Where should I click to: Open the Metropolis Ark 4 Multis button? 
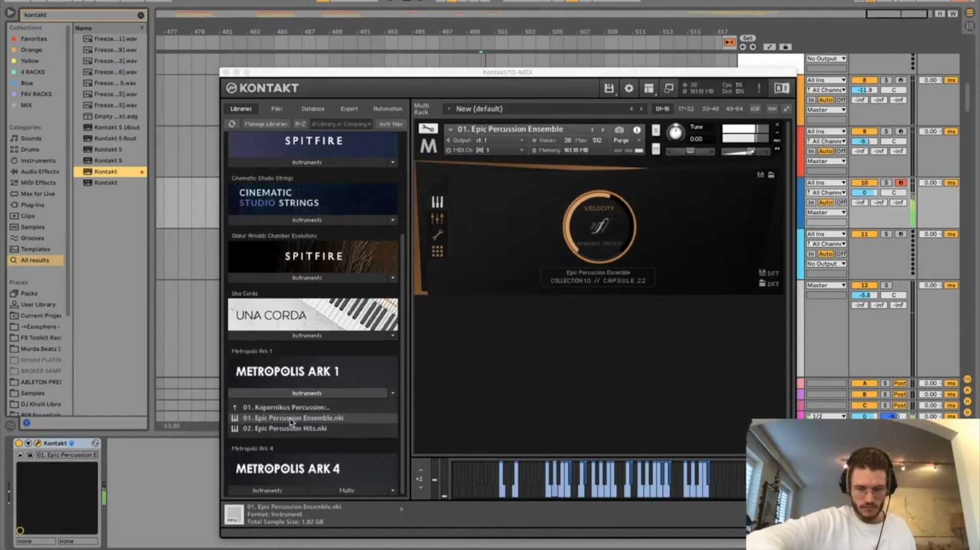click(x=347, y=491)
